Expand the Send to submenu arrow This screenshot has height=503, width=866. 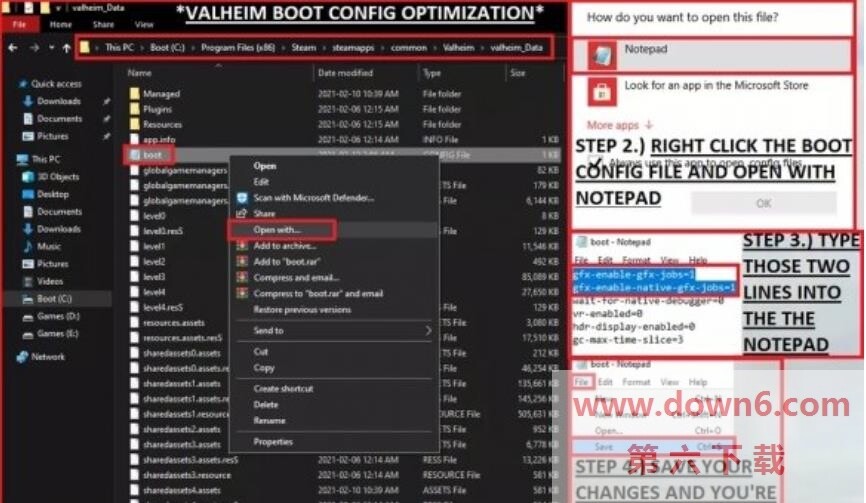coord(427,331)
